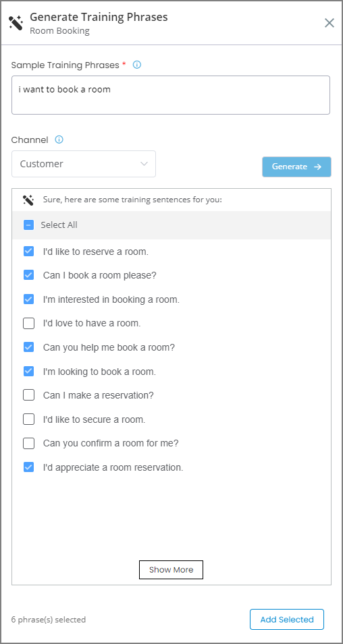Close the Generate Training Phrases panel
Viewport: 343px width, 644px height.
tap(329, 22)
